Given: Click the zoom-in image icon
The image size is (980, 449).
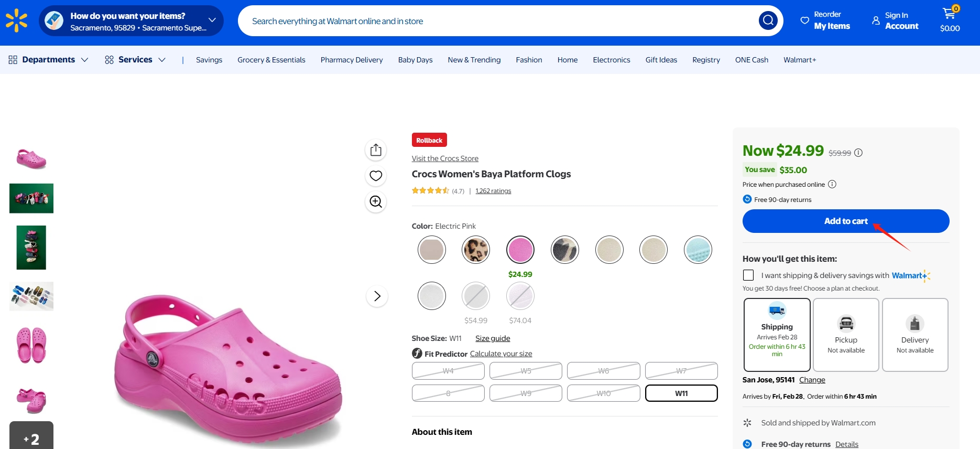Looking at the screenshot, I should point(376,201).
